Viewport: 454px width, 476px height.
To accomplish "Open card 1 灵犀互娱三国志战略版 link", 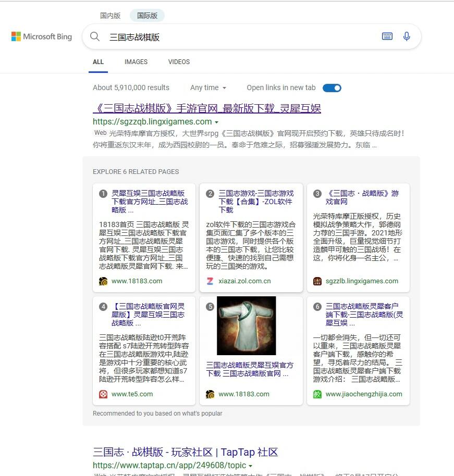I will coord(150,202).
